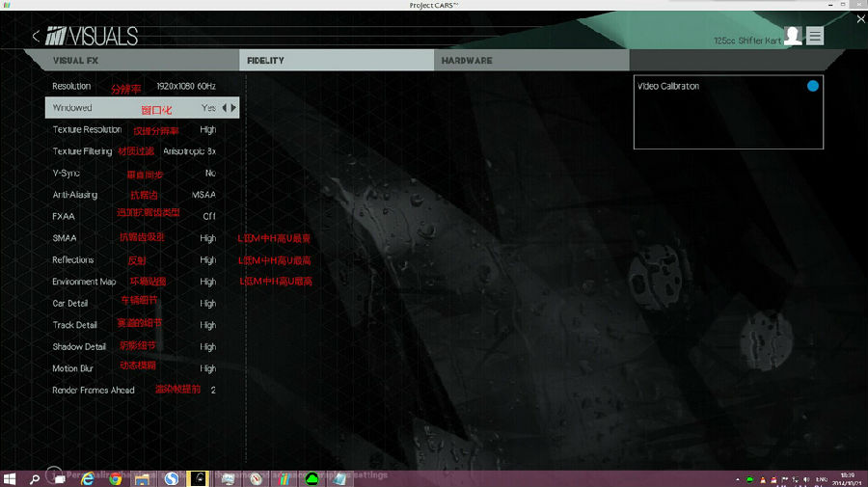Viewport: 868px width, 487px height.
Task: Open the colorful books taskbar icon
Action: pos(285,478)
